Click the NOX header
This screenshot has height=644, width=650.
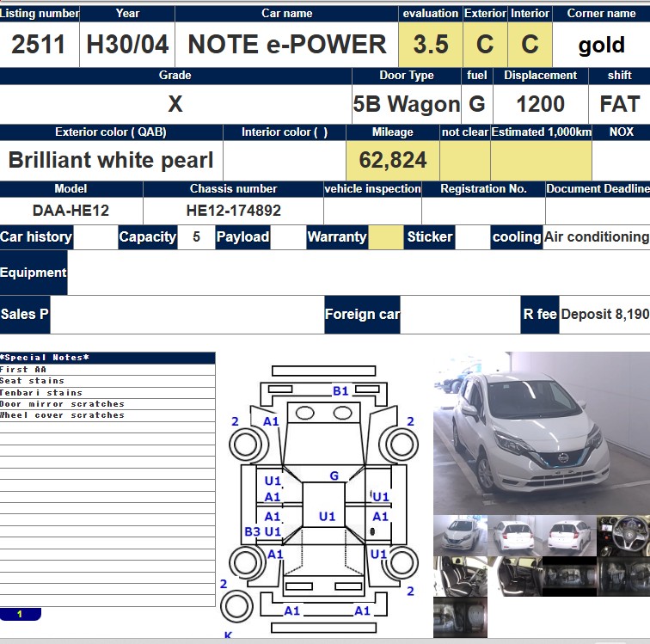coord(622,132)
